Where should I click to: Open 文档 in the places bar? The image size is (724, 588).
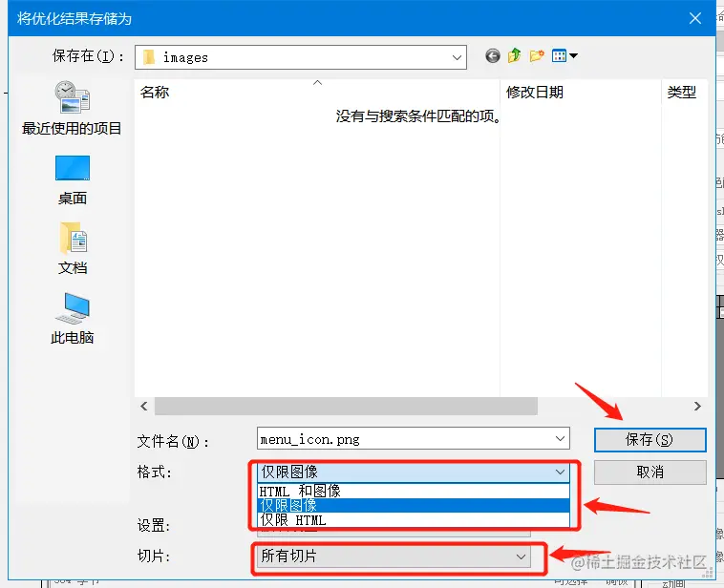tap(73, 248)
